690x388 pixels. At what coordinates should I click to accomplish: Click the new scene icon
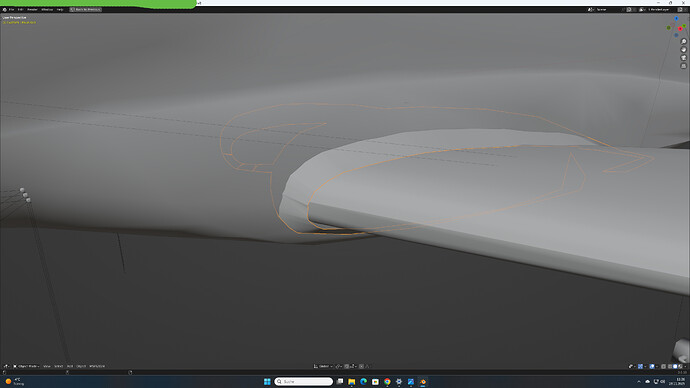point(629,9)
